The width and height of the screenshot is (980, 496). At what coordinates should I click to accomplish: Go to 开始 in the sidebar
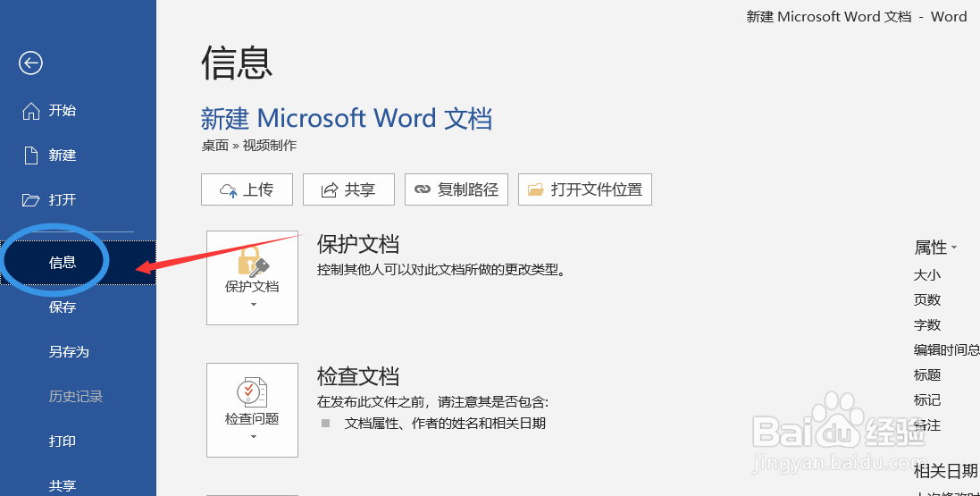pyautogui.click(x=78, y=111)
